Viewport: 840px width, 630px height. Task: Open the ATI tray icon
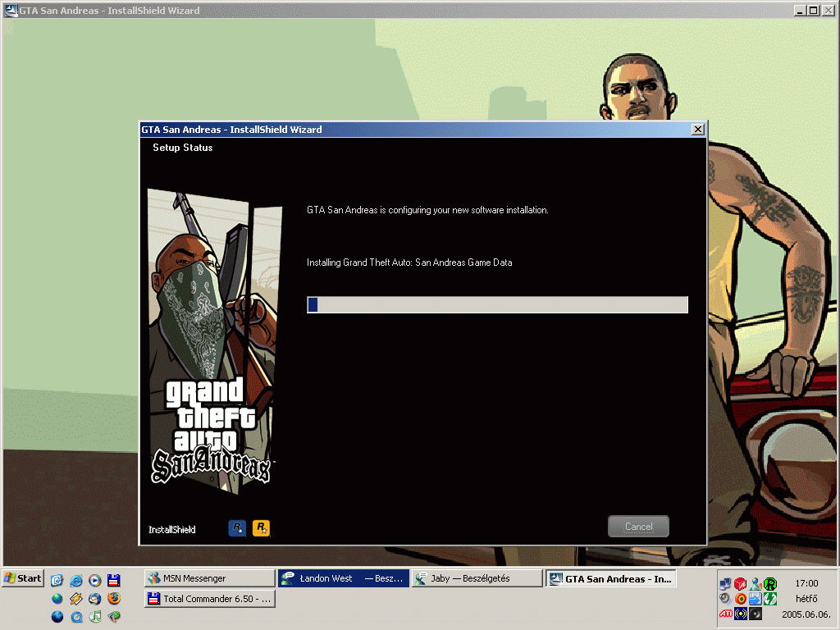[725, 614]
